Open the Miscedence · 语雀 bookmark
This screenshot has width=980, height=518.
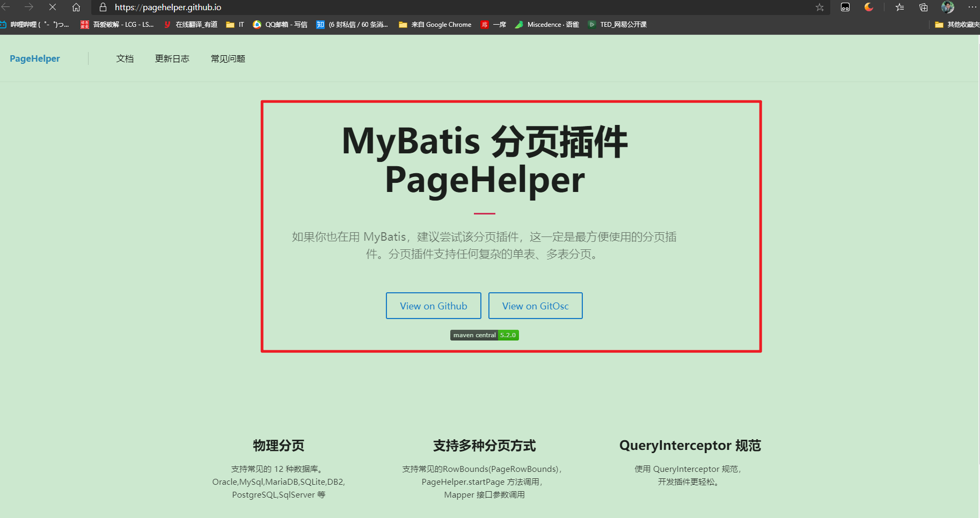(x=547, y=25)
